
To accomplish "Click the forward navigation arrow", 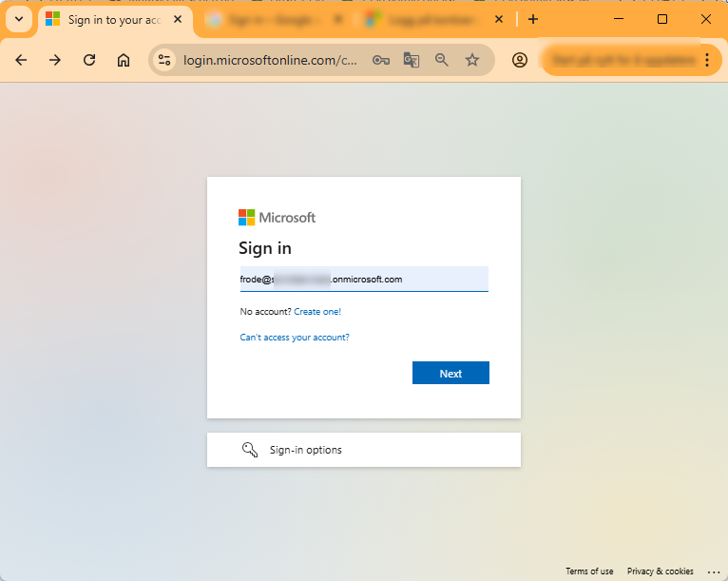I will (55, 60).
